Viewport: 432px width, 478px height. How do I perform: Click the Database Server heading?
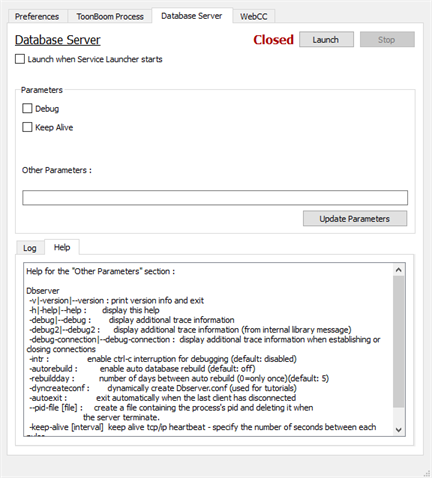[57, 40]
